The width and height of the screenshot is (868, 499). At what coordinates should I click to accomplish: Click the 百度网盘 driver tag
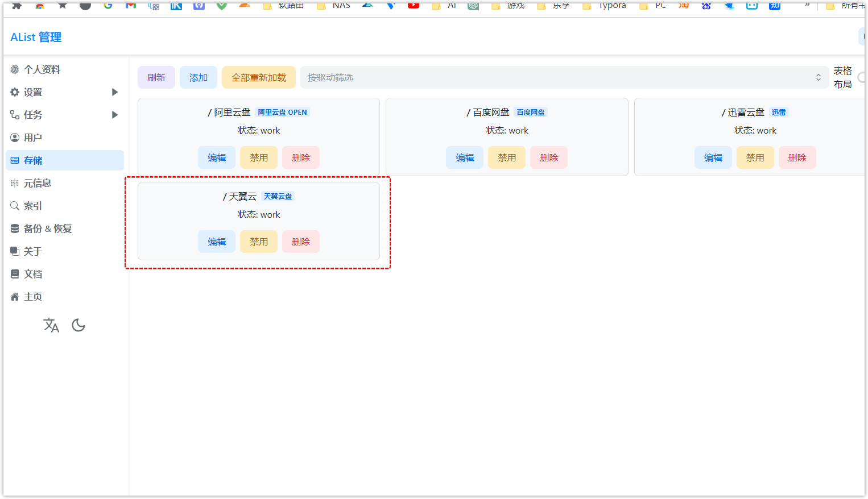pos(531,113)
